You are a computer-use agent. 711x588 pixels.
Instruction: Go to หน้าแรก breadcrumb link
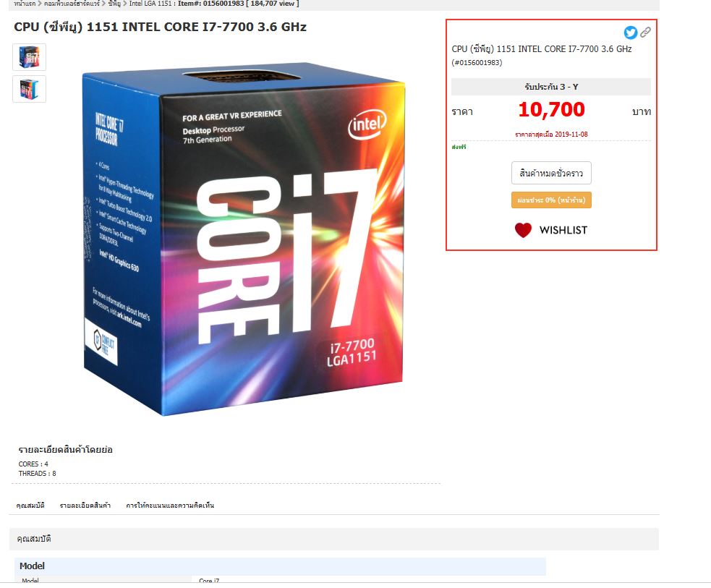(25, 4)
